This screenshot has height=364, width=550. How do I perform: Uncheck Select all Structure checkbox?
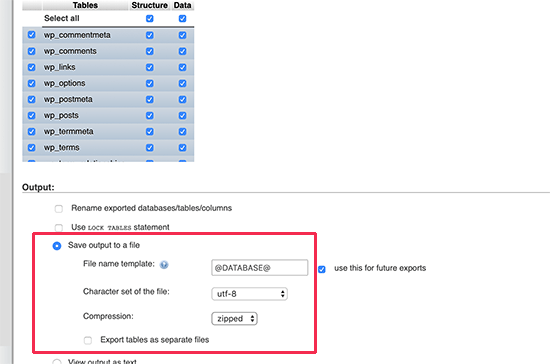pyautogui.click(x=150, y=19)
